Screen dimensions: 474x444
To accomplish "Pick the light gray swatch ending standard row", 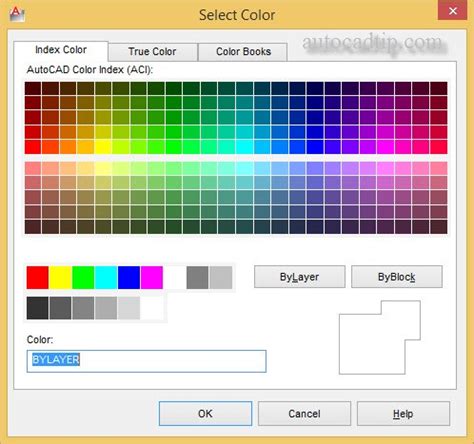I will tap(221, 277).
